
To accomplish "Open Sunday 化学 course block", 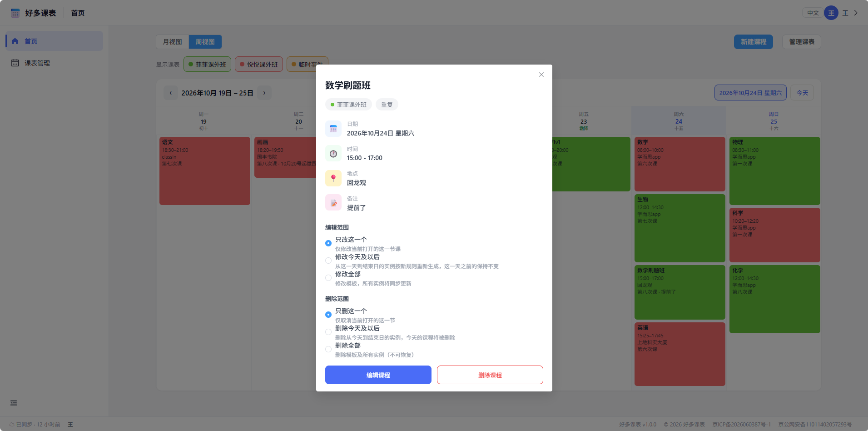I will click(x=775, y=299).
